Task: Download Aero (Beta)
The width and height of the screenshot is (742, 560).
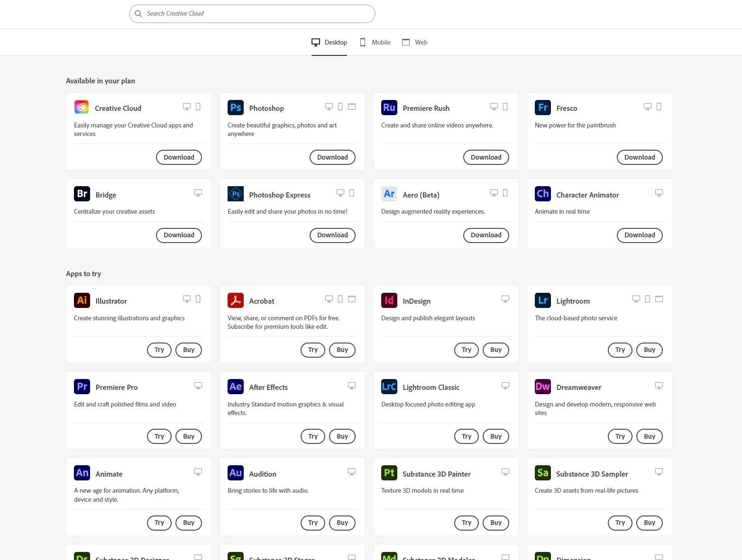Action: point(486,235)
